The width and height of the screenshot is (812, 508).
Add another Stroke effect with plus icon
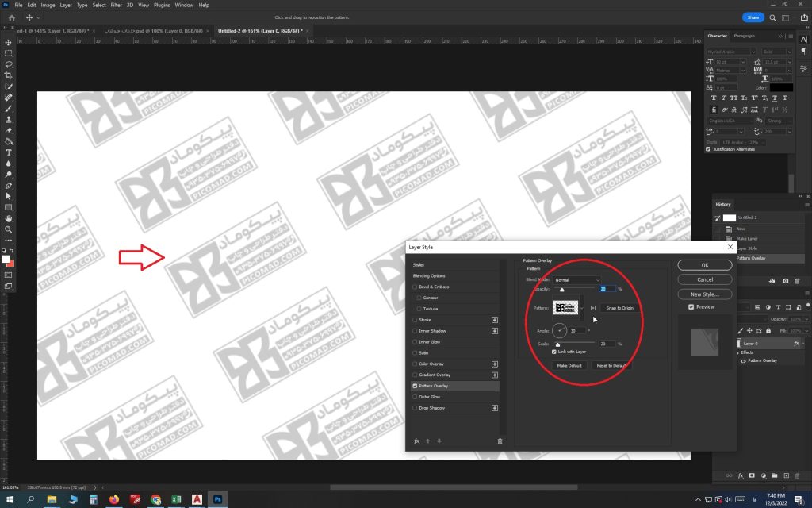(495, 320)
